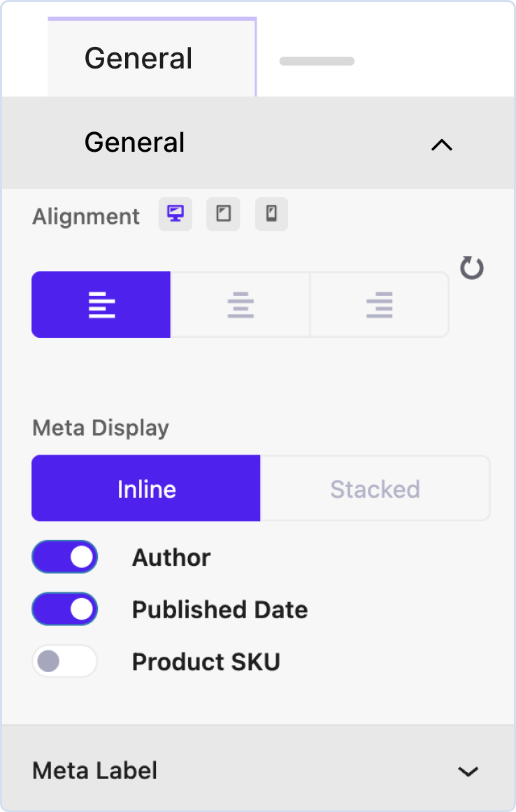The width and height of the screenshot is (516, 812).
Task: Turn off the Author toggle
Action: pos(64,557)
